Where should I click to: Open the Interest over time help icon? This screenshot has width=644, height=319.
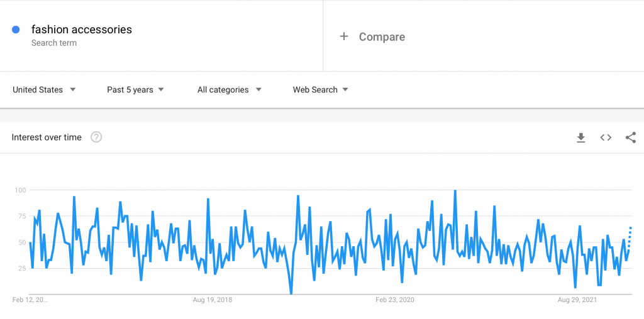[96, 137]
